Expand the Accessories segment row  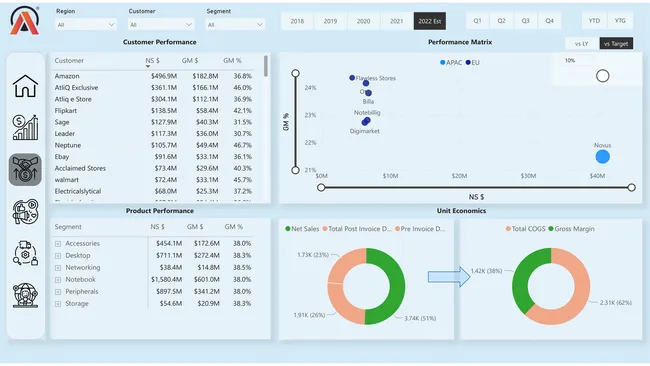58,244
